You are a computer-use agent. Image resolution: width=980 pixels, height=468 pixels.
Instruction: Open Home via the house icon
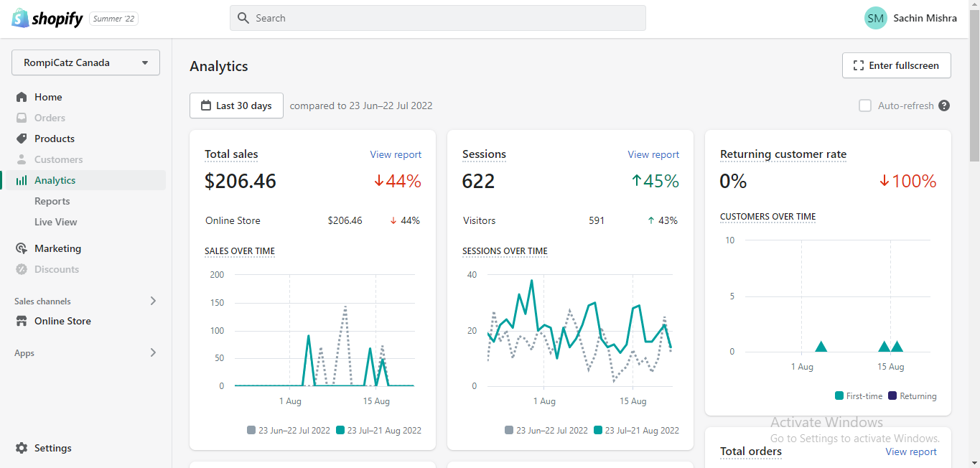pos(22,97)
